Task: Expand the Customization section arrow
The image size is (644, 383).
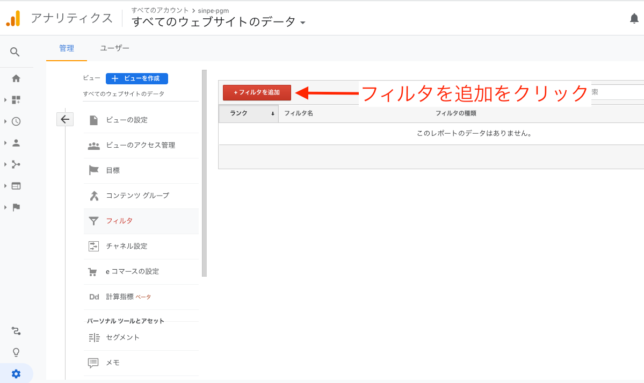Action: tap(5, 100)
